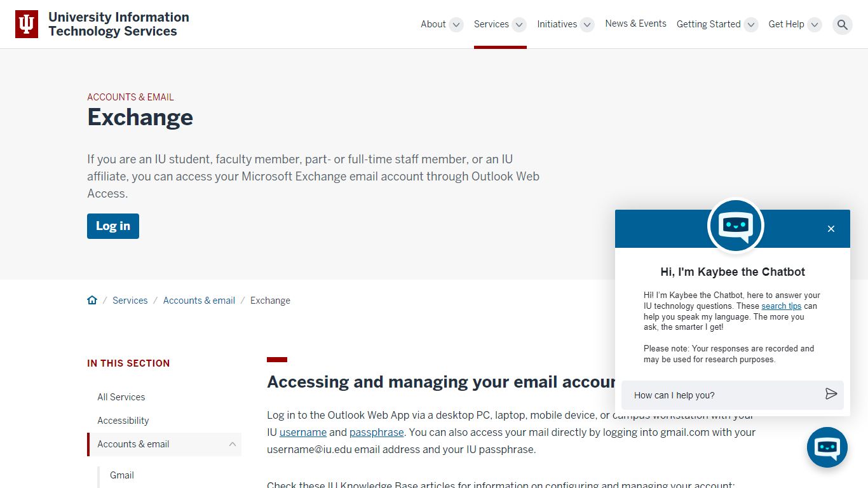Select Accessibility in sidebar

(123, 421)
